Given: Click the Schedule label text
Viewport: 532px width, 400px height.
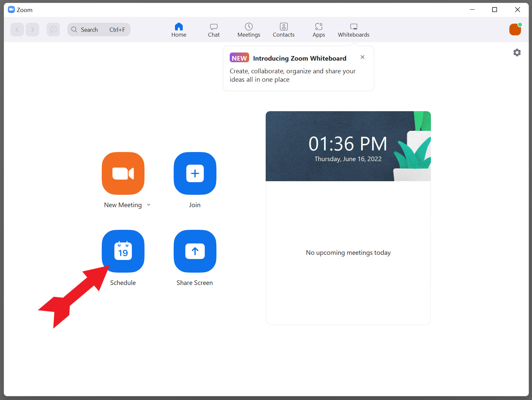Looking at the screenshot, I should point(123,283).
